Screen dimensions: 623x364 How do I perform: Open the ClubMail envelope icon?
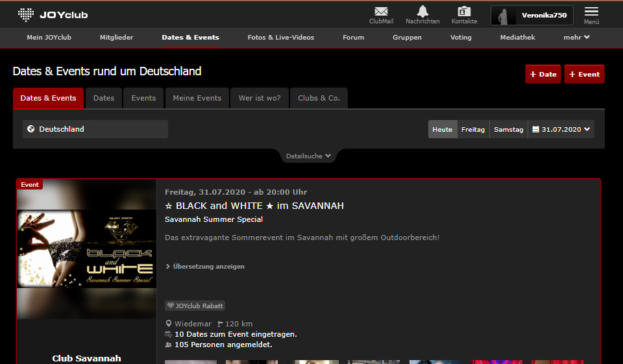coord(381,12)
